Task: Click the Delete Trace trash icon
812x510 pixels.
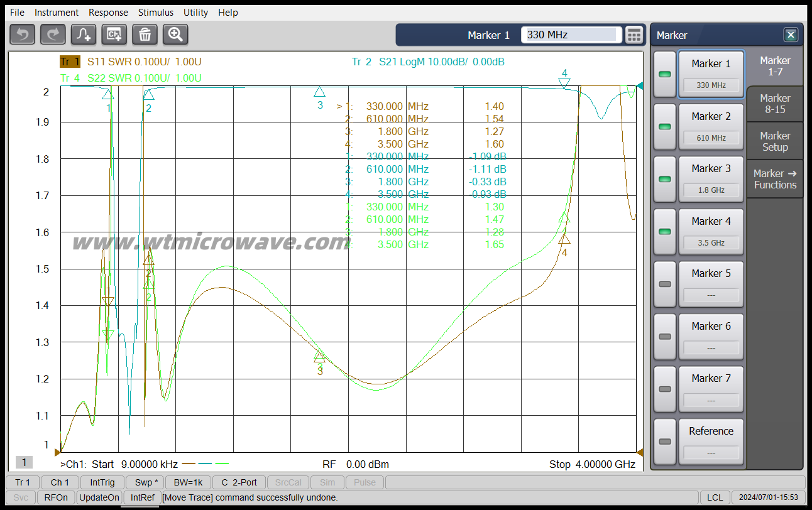Action: 145,35
